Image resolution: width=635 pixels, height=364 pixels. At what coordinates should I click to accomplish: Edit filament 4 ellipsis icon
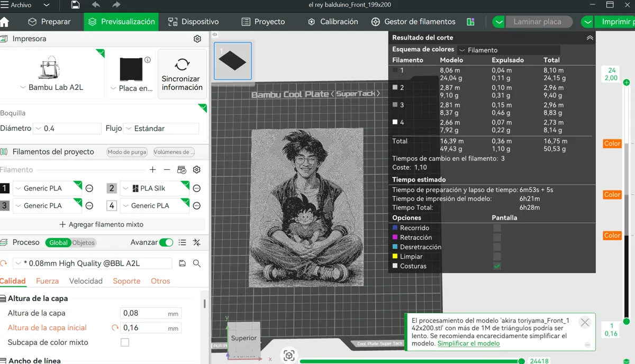197,206
